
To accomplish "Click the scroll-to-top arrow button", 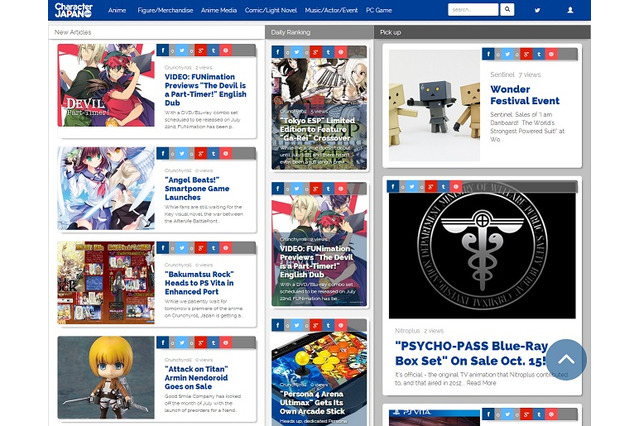I will 566,359.
